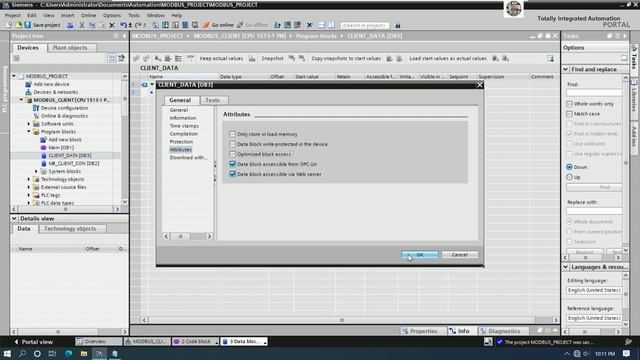
Task: Click the project tree horizontal scrollbar
Action: coord(65,209)
